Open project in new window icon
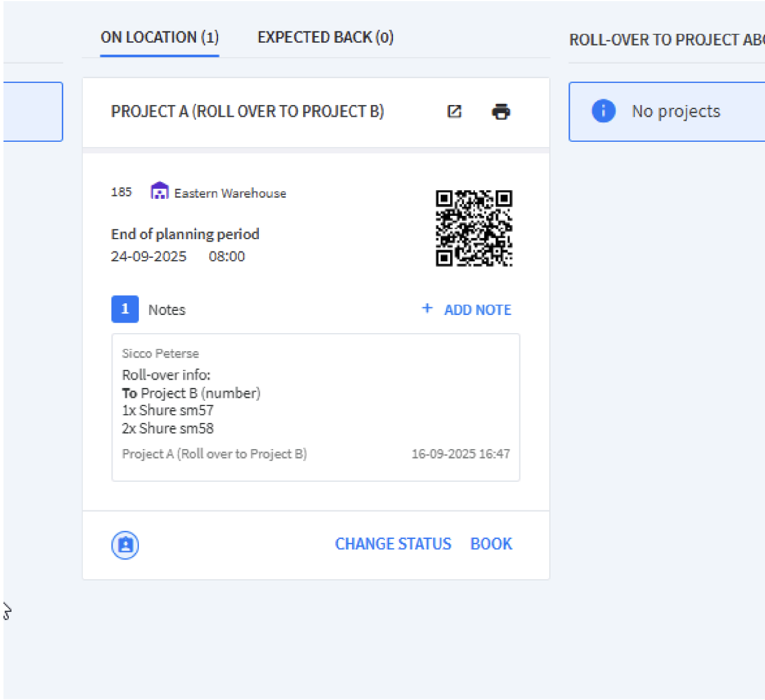Screen dimensions: 765x700 (x=454, y=111)
